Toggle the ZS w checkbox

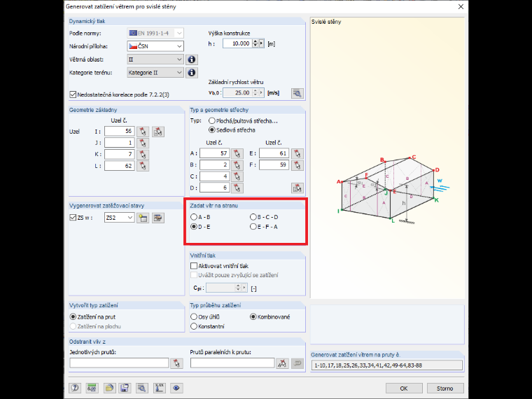[x=73, y=218]
